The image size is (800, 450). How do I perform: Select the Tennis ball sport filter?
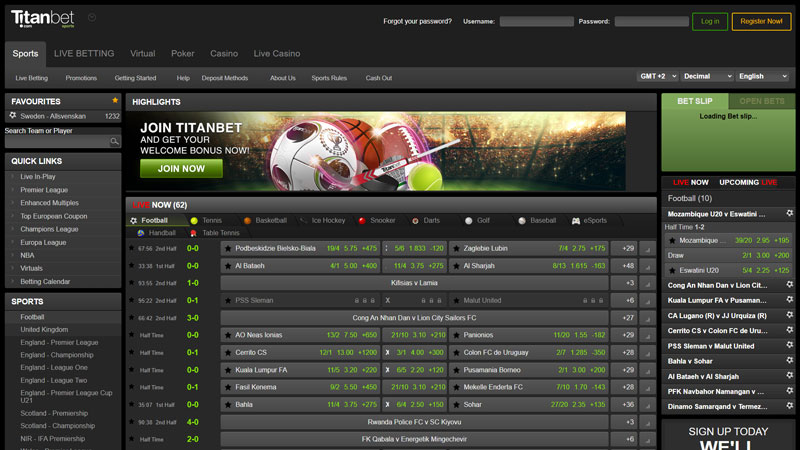(194, 220)
